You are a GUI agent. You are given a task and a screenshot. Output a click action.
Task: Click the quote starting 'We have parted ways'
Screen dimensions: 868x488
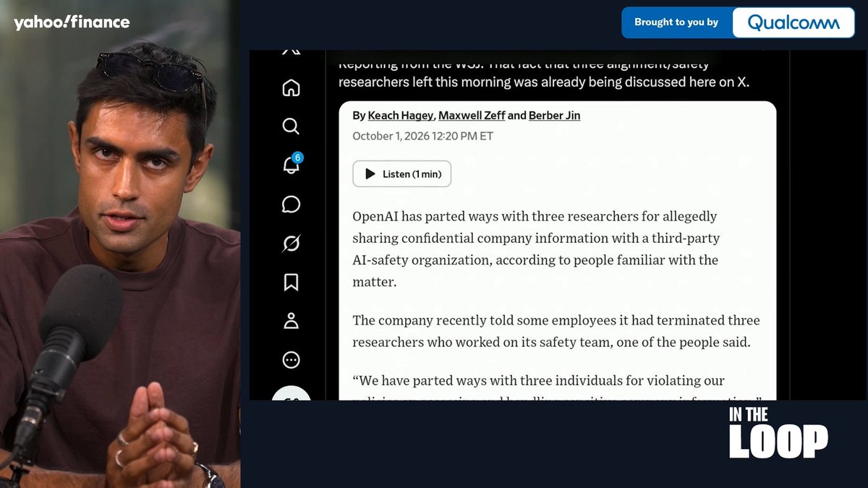tap(557, 387)
